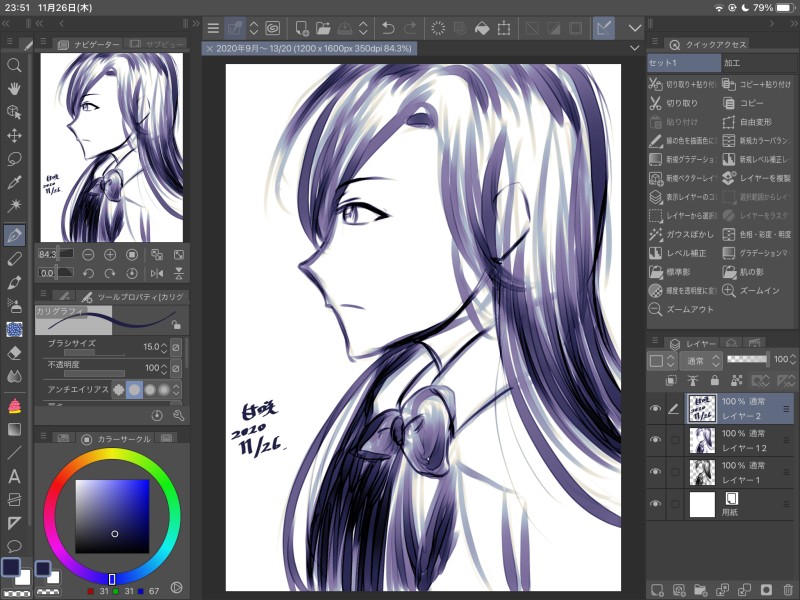
Task: Adjust brush size stepper arrows
Action: [x=164, y=347]
